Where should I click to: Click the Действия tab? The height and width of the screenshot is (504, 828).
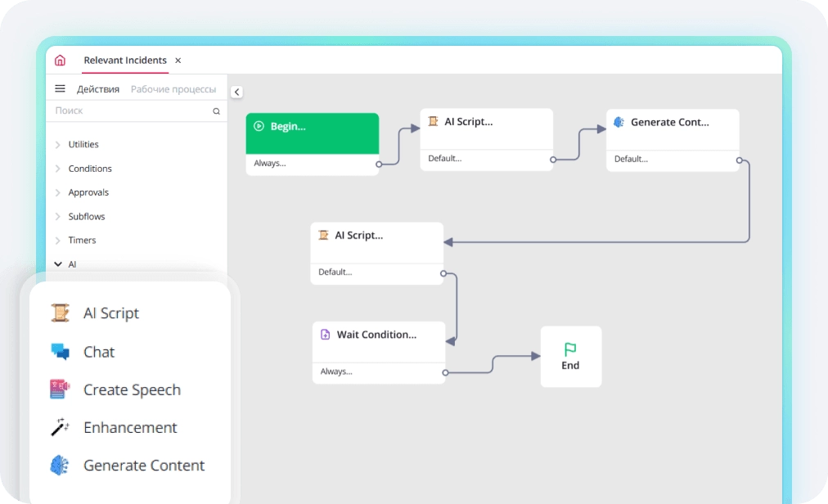(x=98, y=88)
